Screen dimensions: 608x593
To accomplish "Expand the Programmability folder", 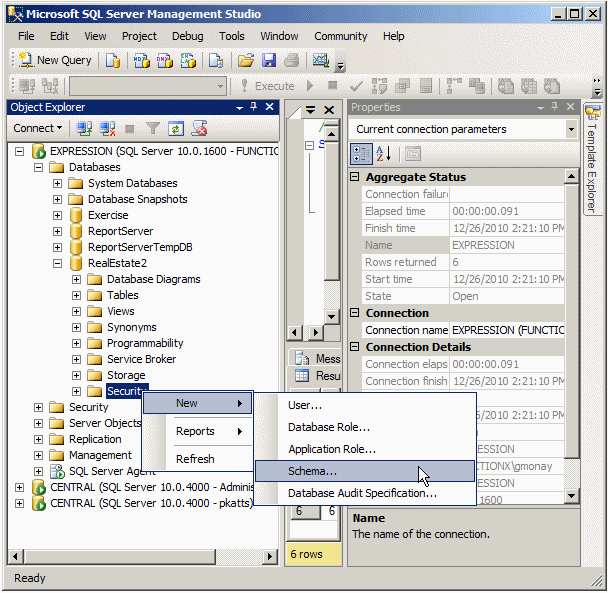I will pyautogui.click(x=76, y=344).
